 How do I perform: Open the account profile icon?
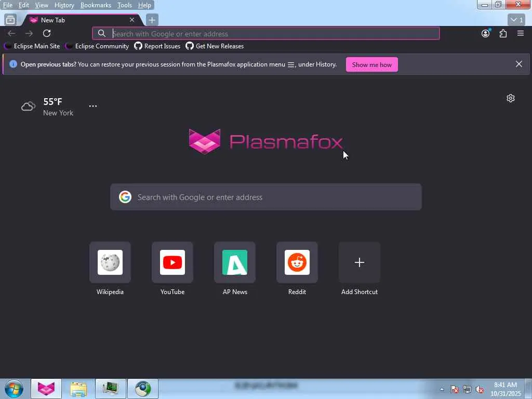click(486, 33)
